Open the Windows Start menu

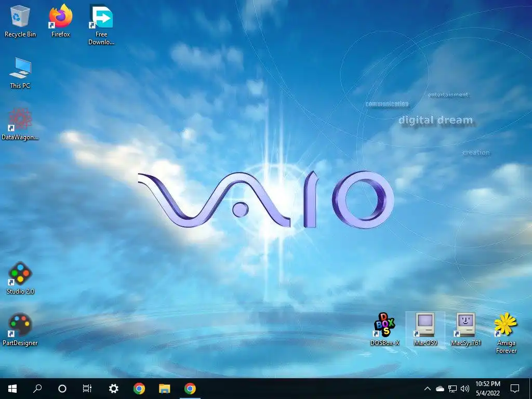coord(12,389)
